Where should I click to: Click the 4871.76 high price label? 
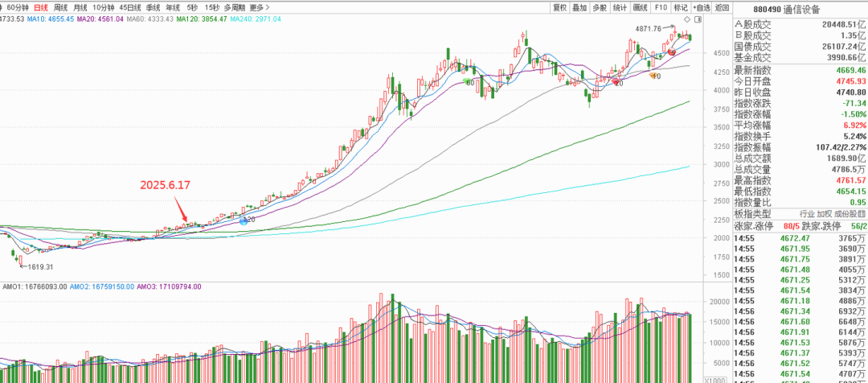click(649, 28)
